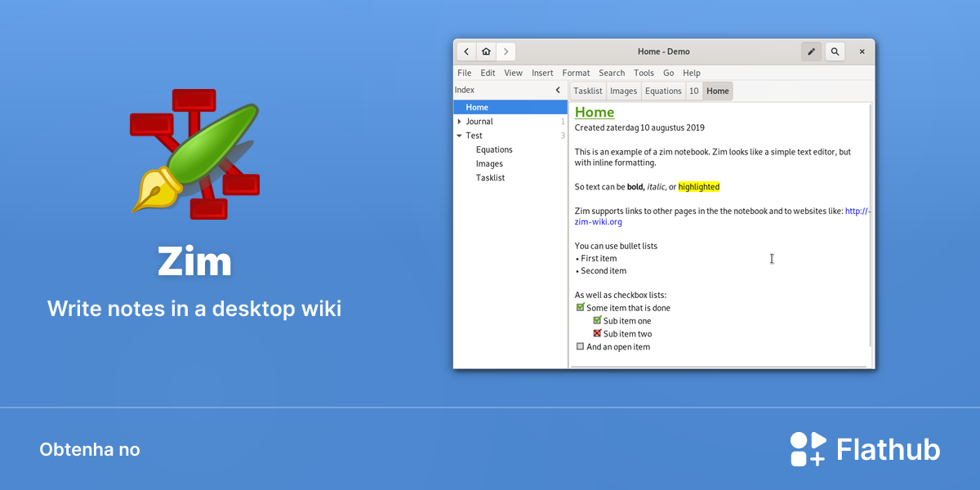
Task: Select the Home path tab
Action: point(718,91)
